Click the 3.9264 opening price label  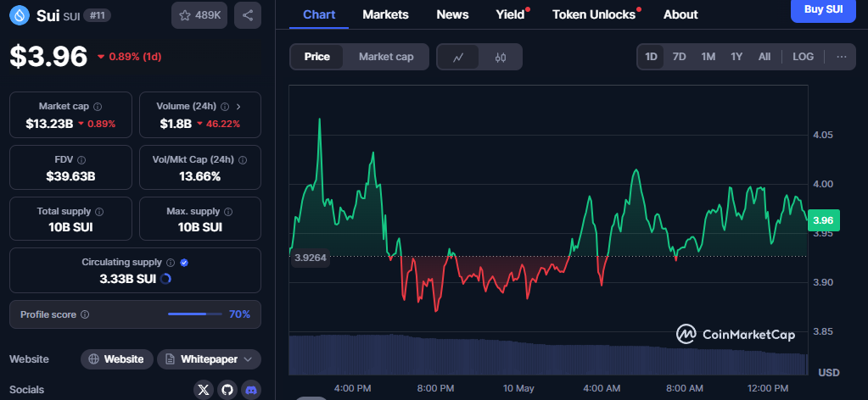[311, 258]
